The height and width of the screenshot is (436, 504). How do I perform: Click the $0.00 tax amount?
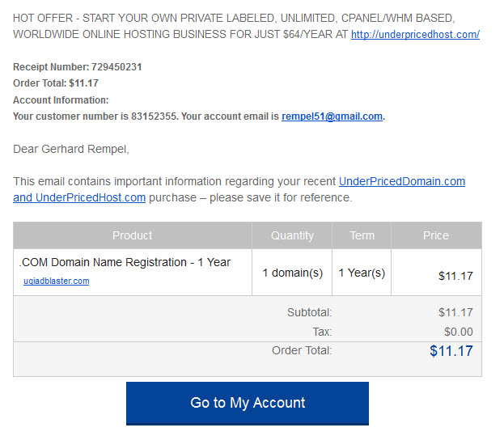click(459, 332)
